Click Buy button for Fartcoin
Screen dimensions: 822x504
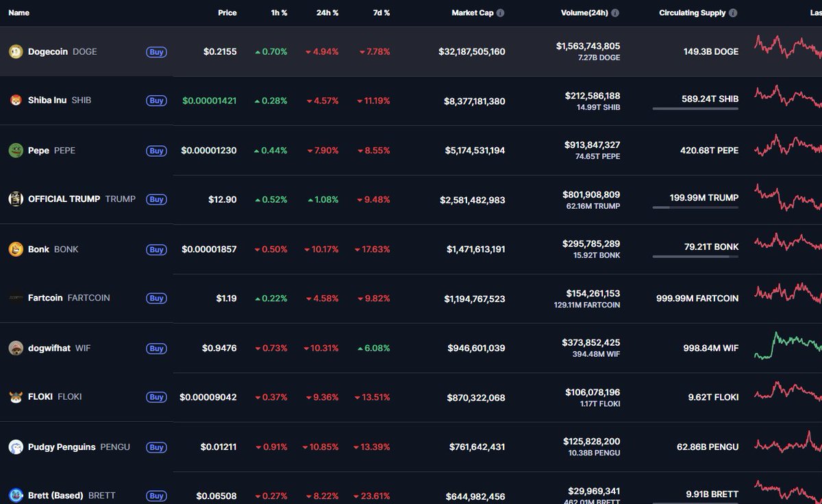[x=156, y=298]
